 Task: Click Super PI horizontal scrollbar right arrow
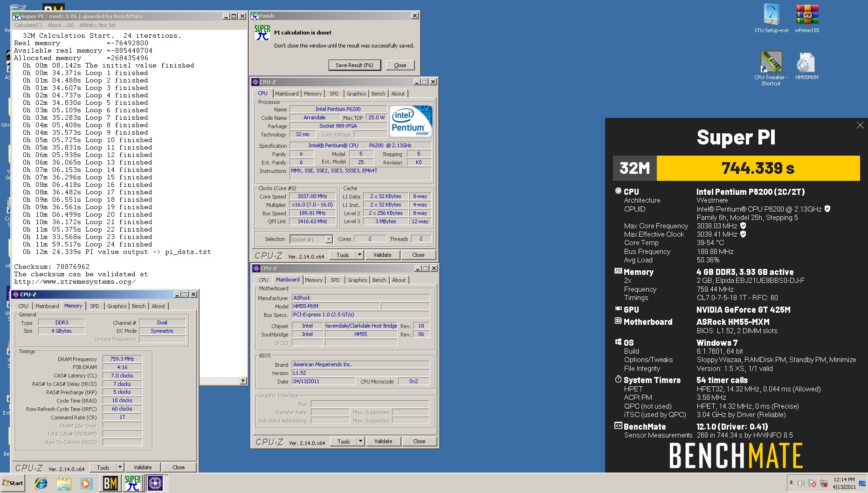pos(243,381)
